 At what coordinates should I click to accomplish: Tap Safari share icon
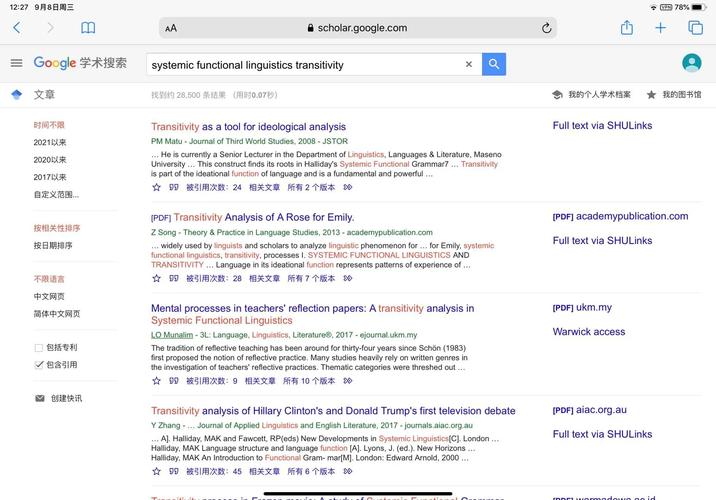627,28
